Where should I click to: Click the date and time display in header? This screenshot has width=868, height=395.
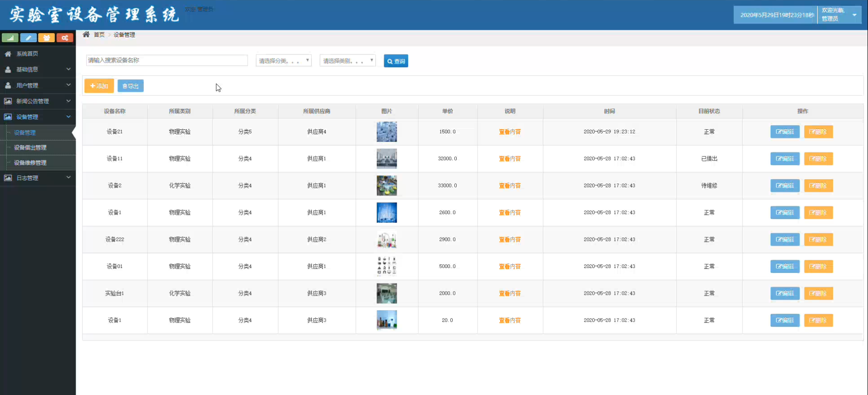777,15
